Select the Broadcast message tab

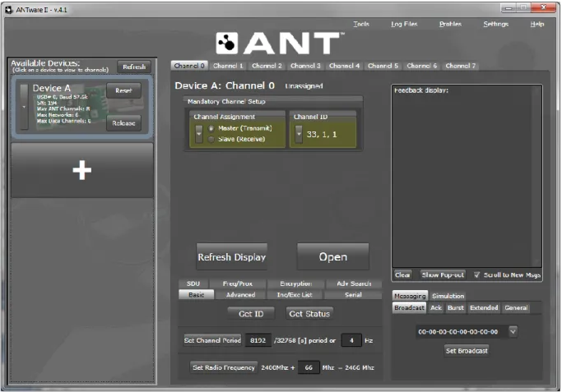pyautogui.click(x=409, y=308)
